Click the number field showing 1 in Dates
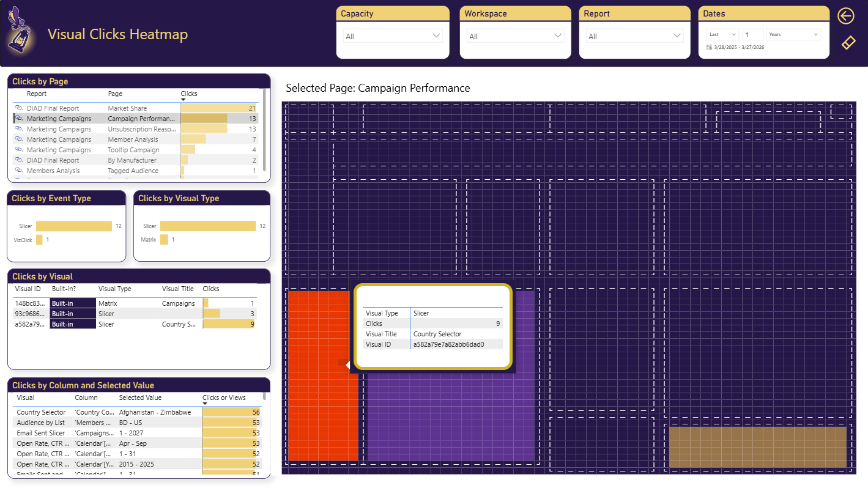Image resolution: width=868 pixels, height=488 pixels. [754, 34]
